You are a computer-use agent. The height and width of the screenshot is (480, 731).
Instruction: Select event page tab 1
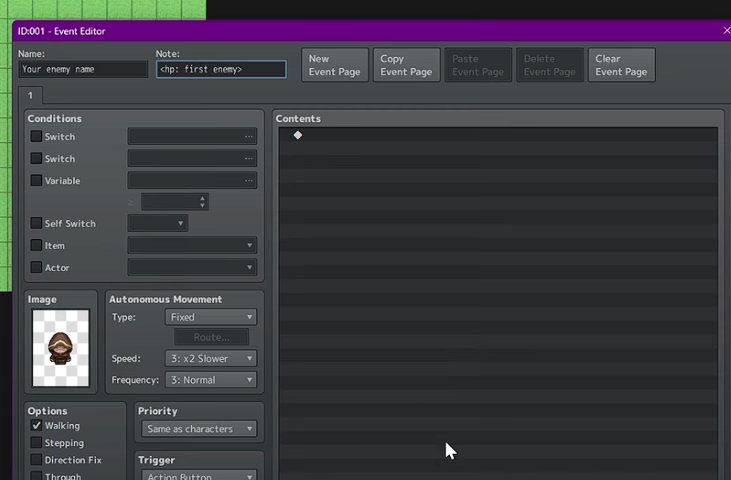pos(30,96)
